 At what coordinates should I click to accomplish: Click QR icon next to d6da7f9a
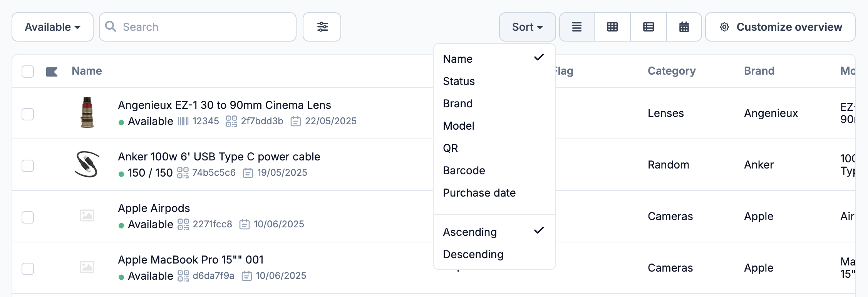tap(183, 276)
